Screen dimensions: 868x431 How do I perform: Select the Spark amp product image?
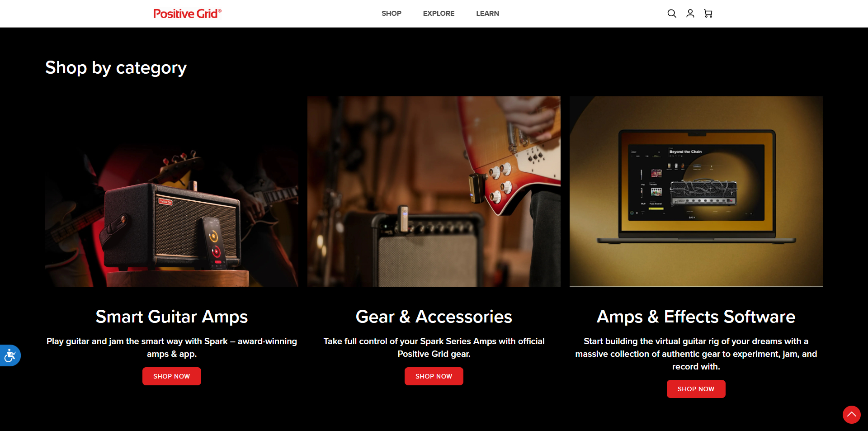[172, 191]
